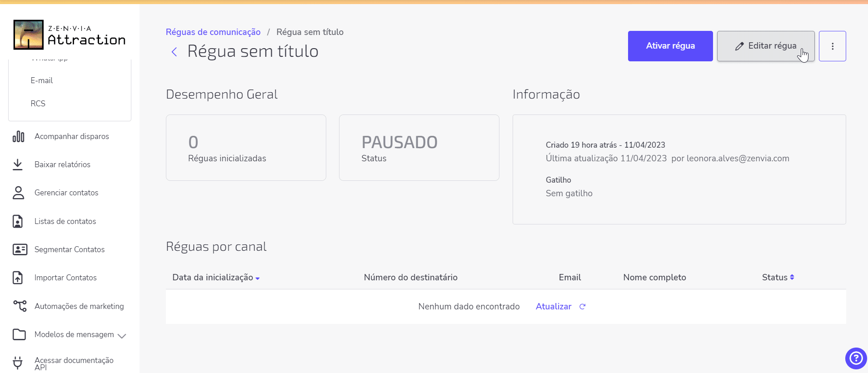Open Baixar relatórios menu item

[x=62, y=164]
